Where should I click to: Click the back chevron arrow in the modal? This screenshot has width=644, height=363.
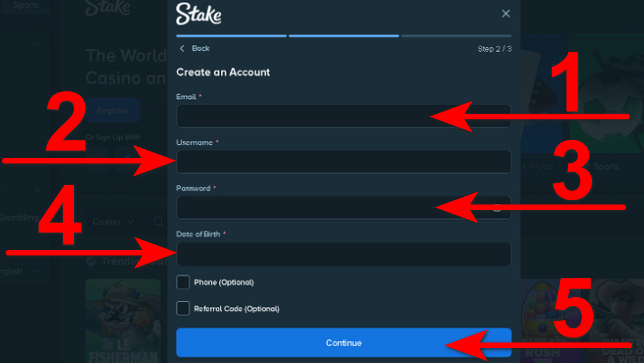pyautogui.click(x=181, y=48)
